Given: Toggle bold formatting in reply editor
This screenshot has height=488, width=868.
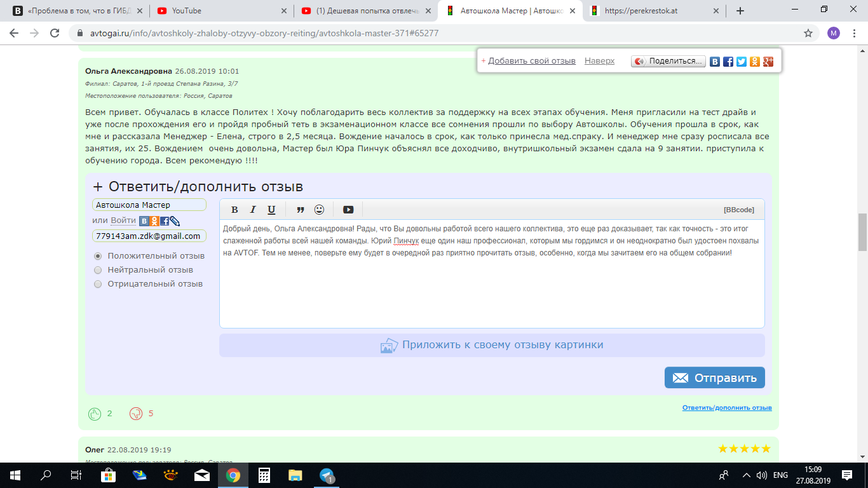Looking at the screenshot, I should pyautogui.click(x=234, y=210).
